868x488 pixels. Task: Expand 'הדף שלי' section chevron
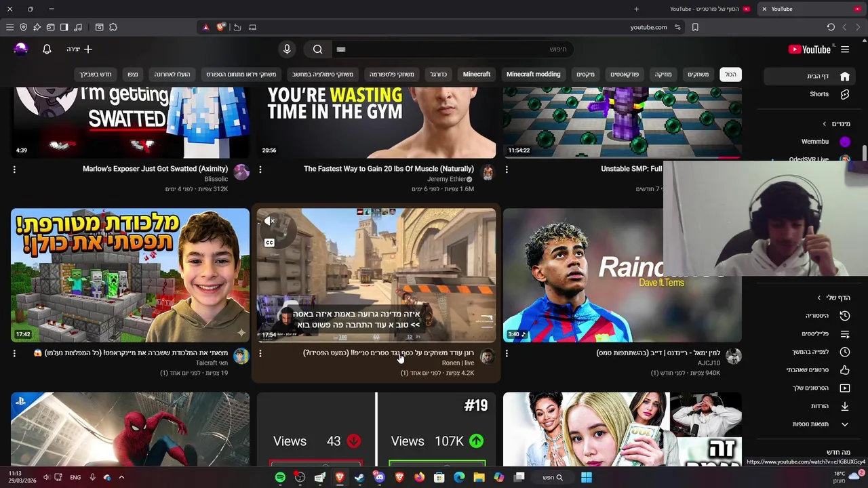[x=819, y=298]
